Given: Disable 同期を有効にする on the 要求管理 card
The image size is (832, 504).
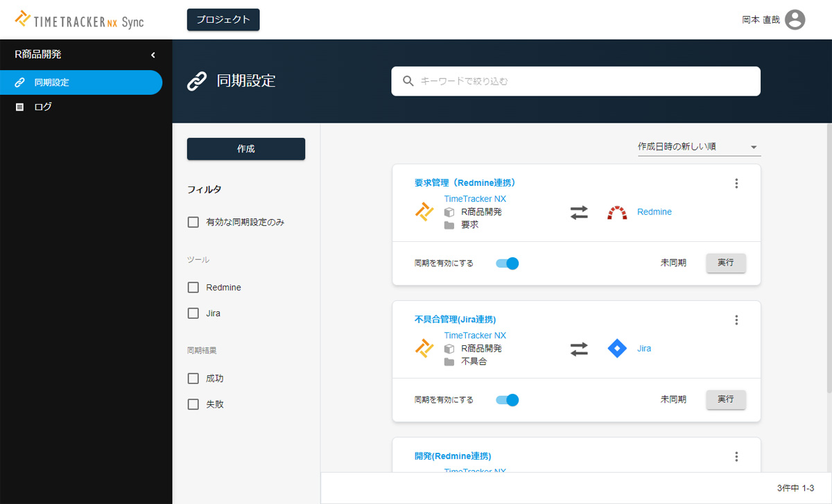Looking at the screenshot, I should [507, 263].
